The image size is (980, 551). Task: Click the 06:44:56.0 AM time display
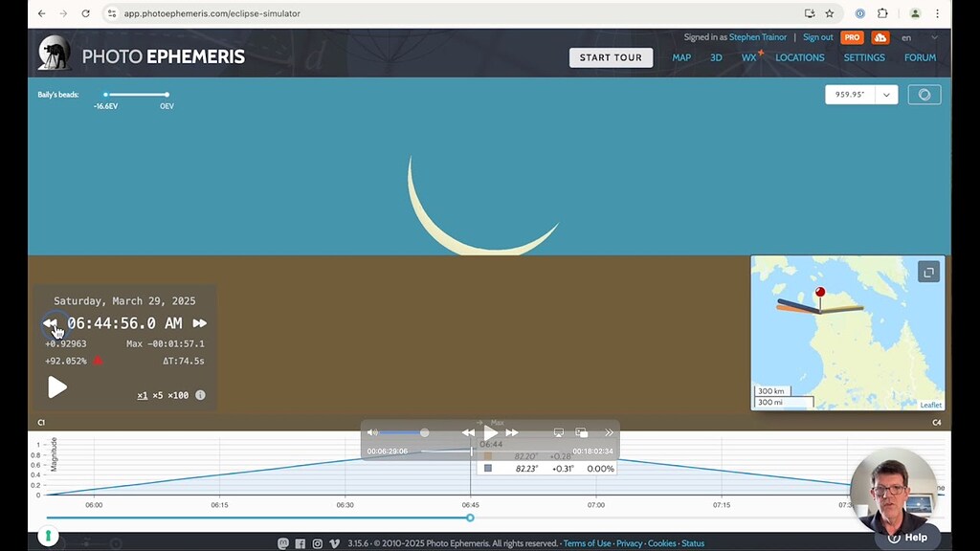click(x=124, y=323)
